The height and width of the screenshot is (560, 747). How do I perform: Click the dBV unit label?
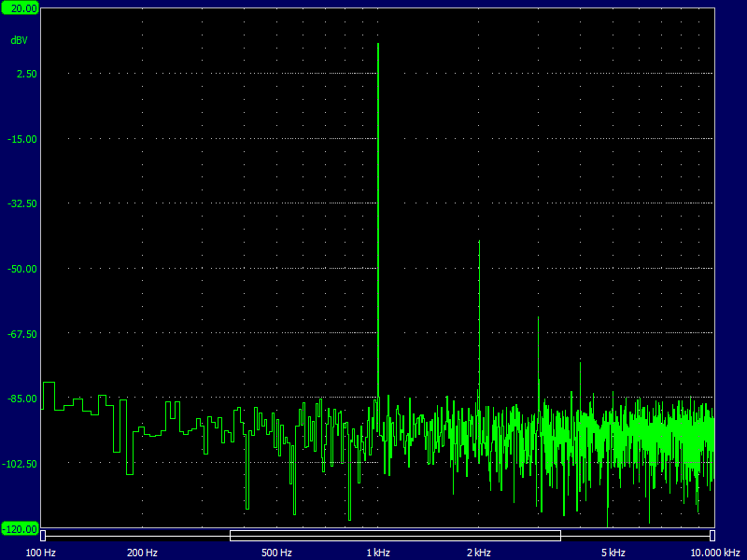[19, 40]
